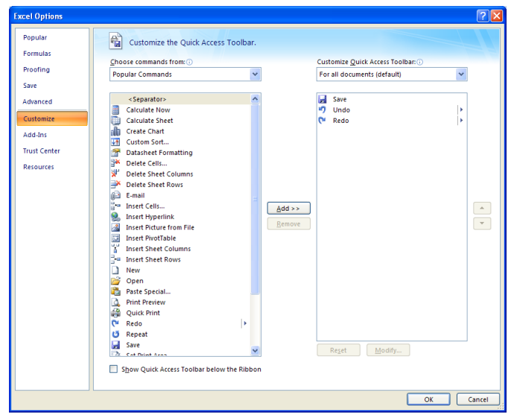Viewport: 514px width, 420px height.
Task: Select the <Separator> list entry
Action: (x=180, y=99)
